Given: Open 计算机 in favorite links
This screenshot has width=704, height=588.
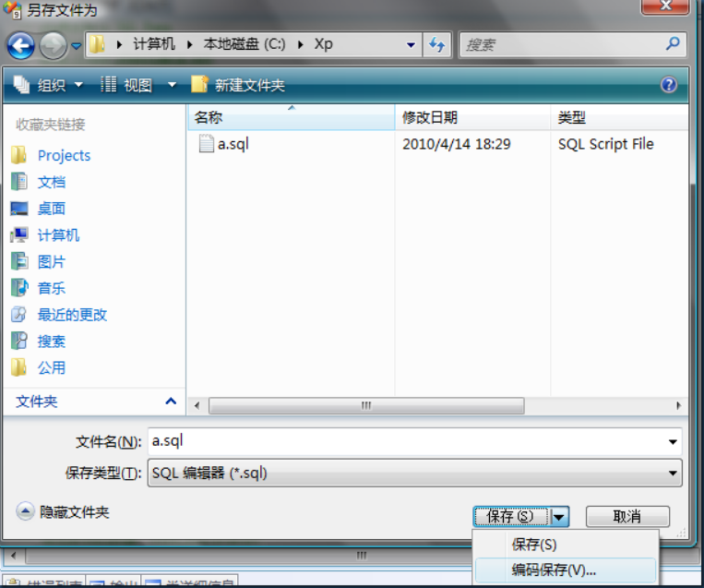Looking at the screenshot, I should coord(58,235).
